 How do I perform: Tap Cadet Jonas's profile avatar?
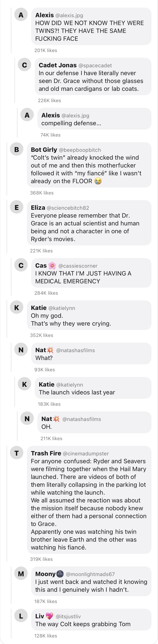tap(24, 65)
